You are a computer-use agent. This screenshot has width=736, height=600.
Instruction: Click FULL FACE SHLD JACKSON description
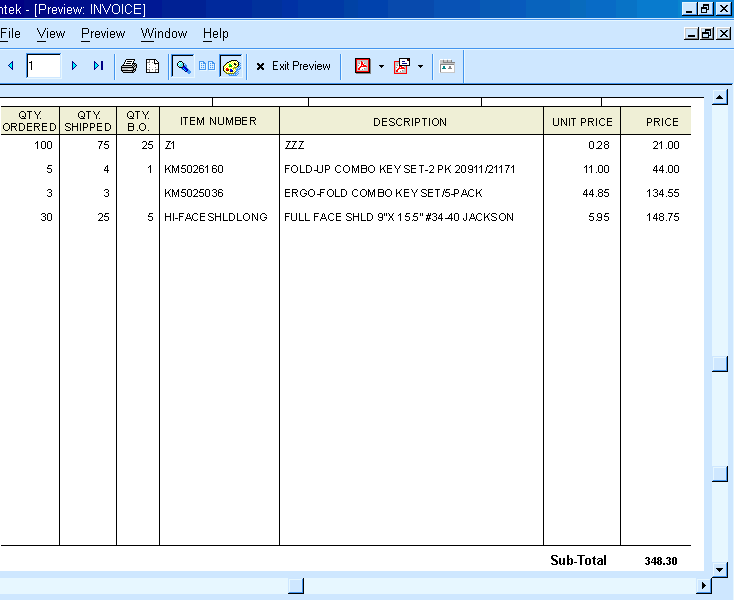[399, 217]
